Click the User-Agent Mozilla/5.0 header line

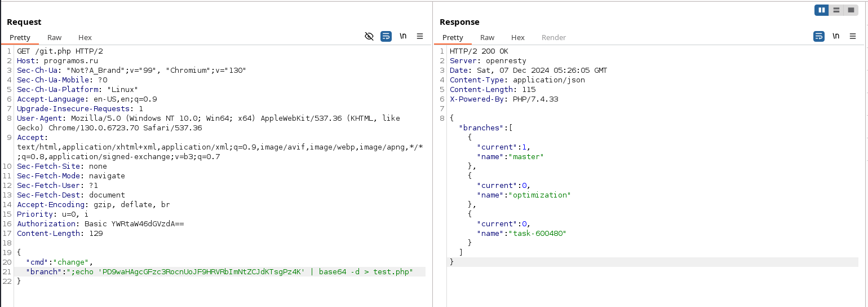click(x=209, y=122)
